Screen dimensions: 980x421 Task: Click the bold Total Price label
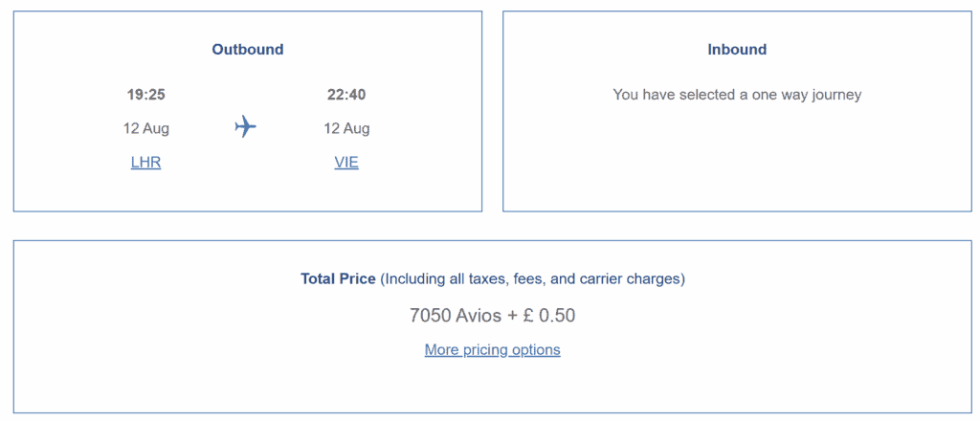pos(338,278)
